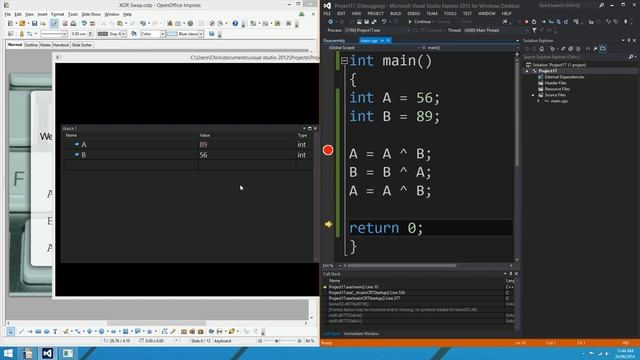
Task: Click the Save All icon in Visual Studio
Action: (373, 22)
